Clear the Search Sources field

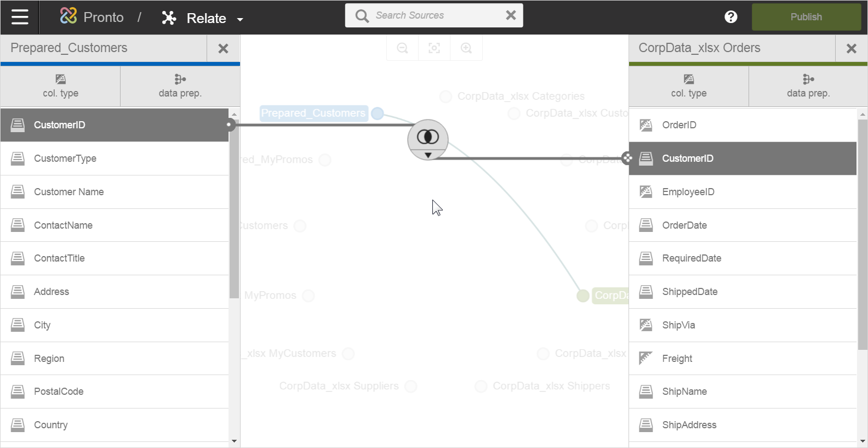pyautogui.click(x=511, y=15)
